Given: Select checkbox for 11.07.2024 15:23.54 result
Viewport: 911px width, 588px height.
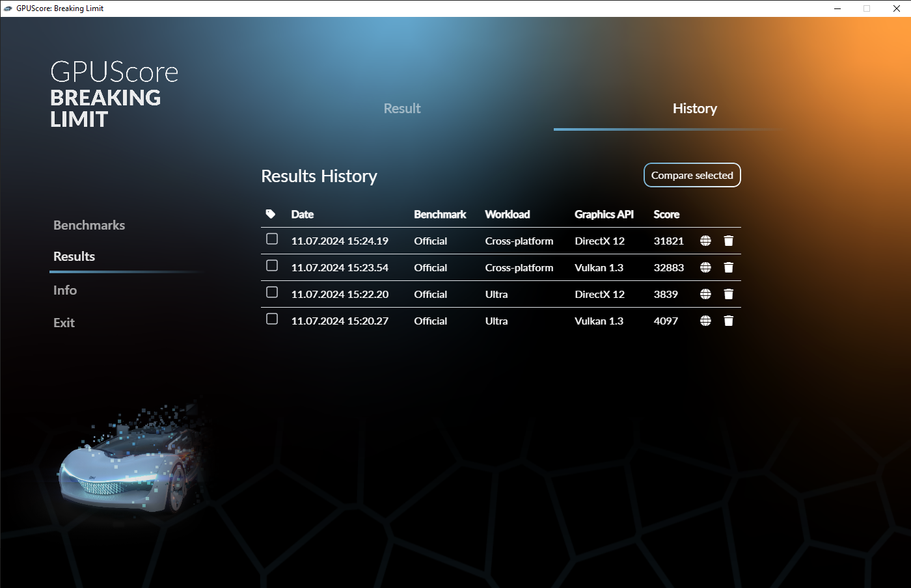Looking at the screenshot, I should point(272,265).
